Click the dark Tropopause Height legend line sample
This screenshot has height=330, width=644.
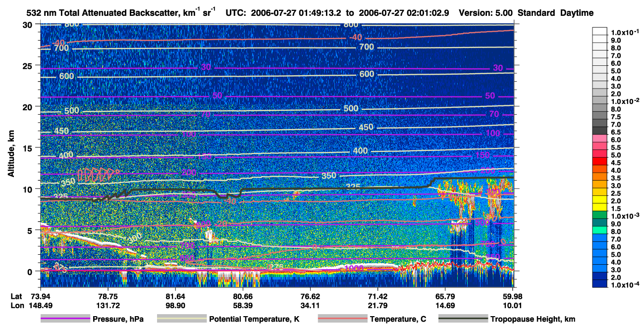[x=464, y=319]
